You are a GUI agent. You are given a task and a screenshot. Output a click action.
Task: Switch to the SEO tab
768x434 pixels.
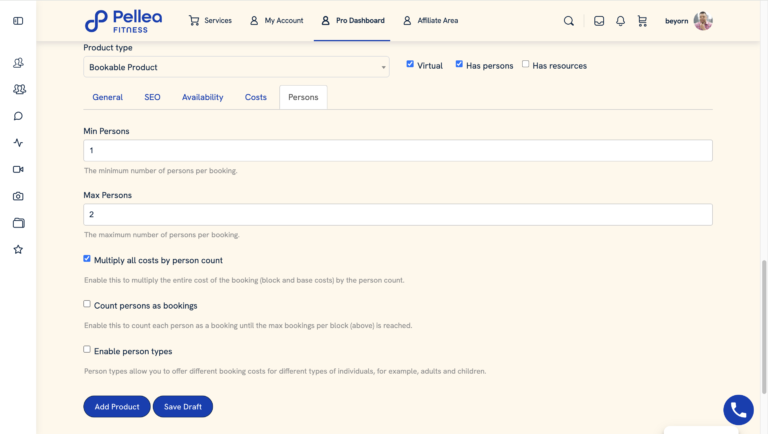(152, 97)
